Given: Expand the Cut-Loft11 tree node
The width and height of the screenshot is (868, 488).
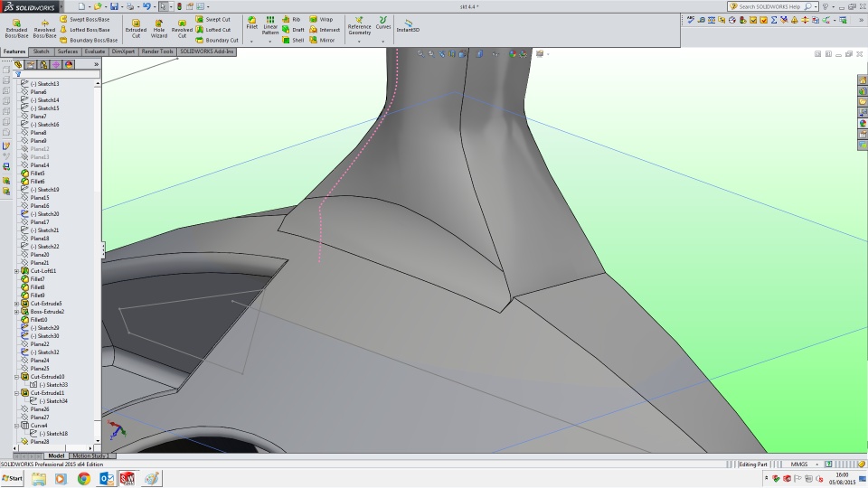Looking at the screenshot, I should (x=16, y=271).
